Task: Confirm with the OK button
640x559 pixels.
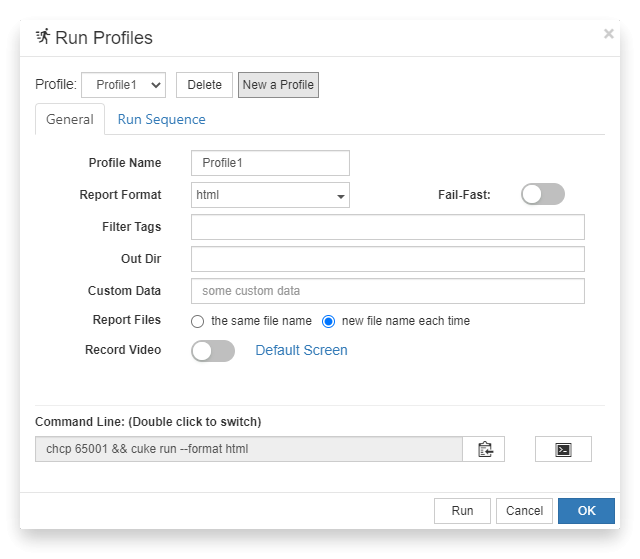Action: click(586, 511)
